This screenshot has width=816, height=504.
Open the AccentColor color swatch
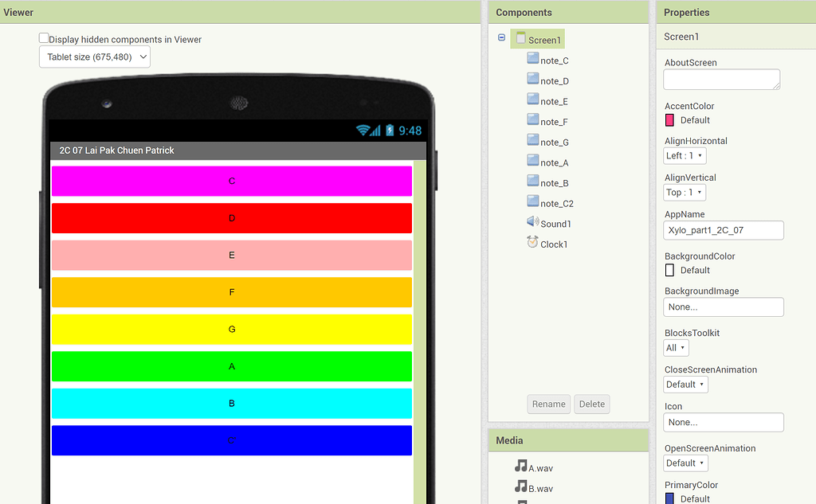[x=669, y=119]
